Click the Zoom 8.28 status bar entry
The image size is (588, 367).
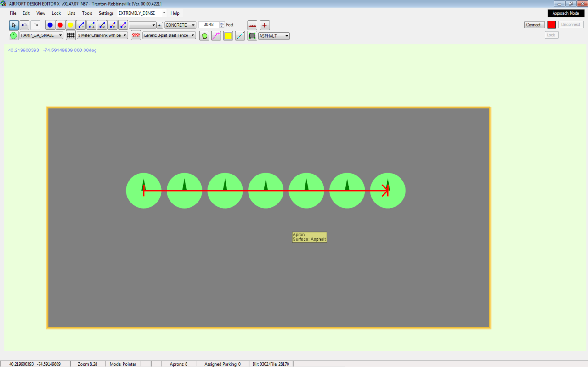(x=87, y=364)
